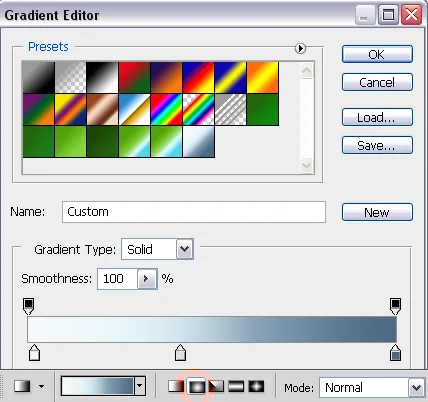Select the right opacity stop
Screen dimensions: 428x402
point(395,306)
